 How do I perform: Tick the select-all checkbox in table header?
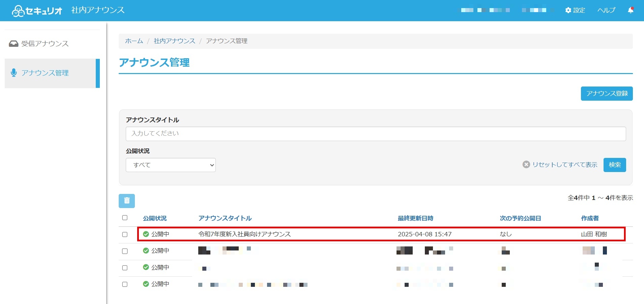(x=125, y=218)
